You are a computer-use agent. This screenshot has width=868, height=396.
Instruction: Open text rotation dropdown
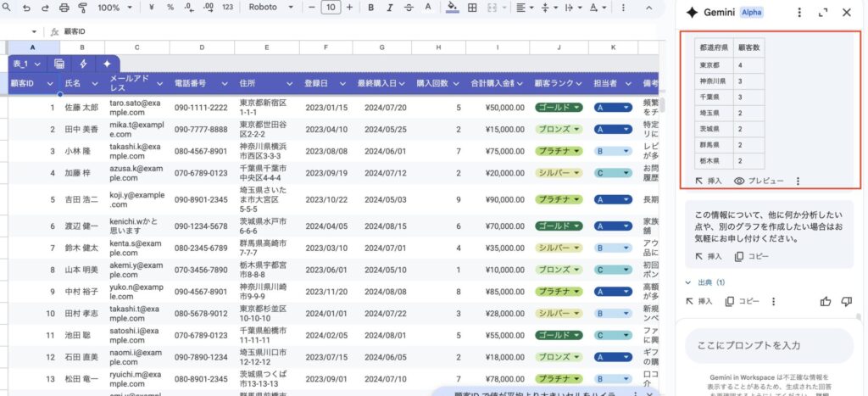(598, 8)
